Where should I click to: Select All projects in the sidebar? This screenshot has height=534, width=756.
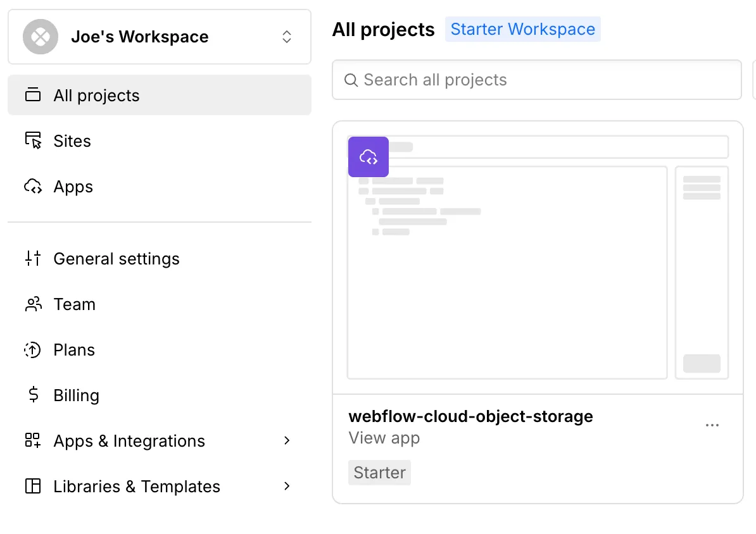click(159, 95)
